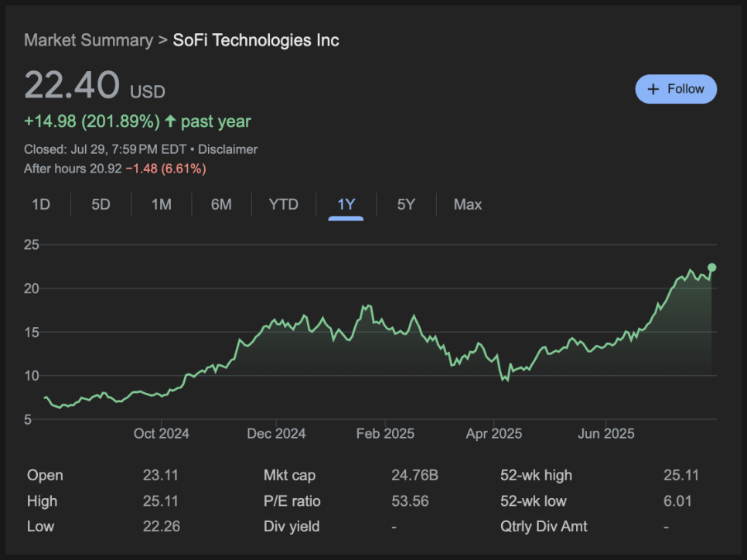Click the USD currency label
The width and height of the screenshot is (747, 560).
pyautogui.click(x=148, y=91)
